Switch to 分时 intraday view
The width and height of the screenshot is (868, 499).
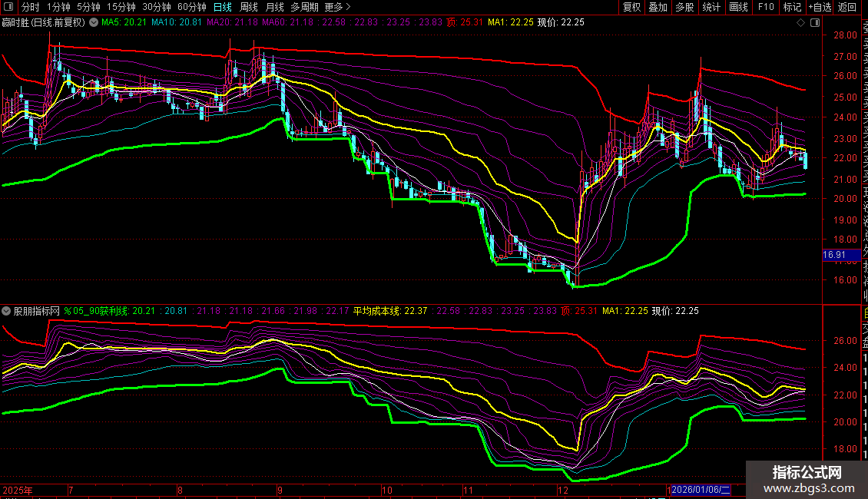point(31,7)
